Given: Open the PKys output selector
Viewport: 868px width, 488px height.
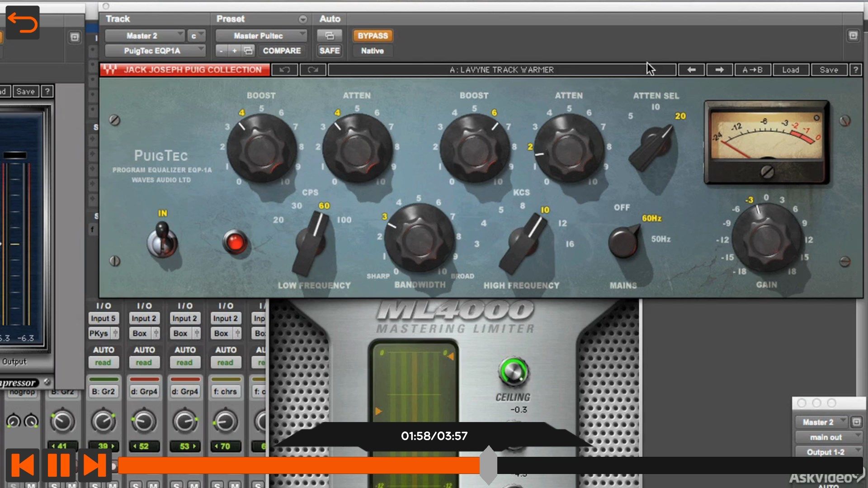Looking at the screenshot, I should (x=103, y=333).
